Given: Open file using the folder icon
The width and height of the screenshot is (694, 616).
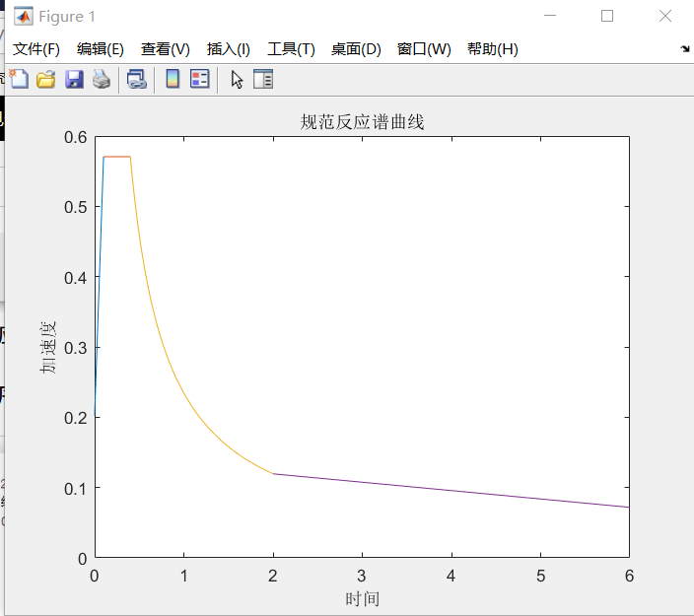Looking at the screenshot, I should point(46,80).
